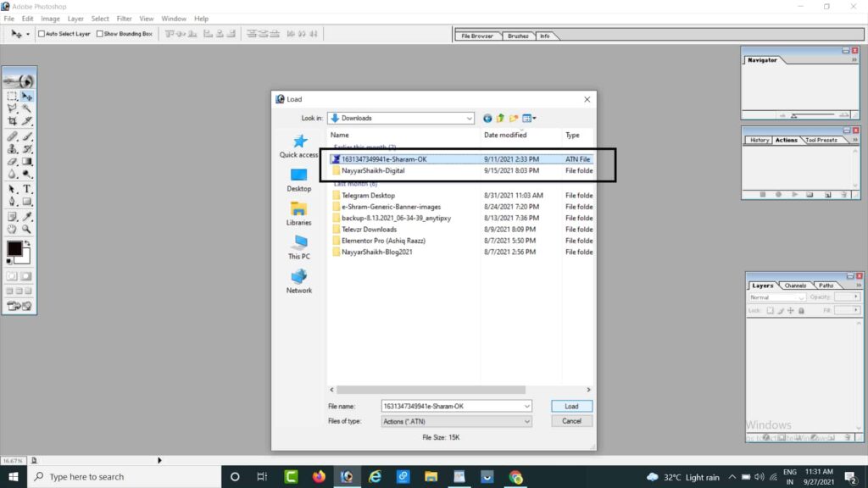Switch to the Channels tab

[795, 286]
